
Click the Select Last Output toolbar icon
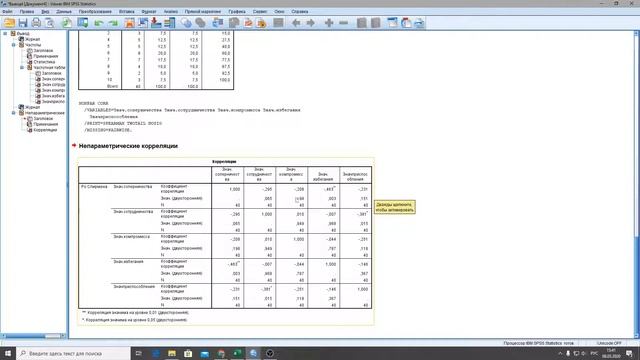tap(218, 23)
